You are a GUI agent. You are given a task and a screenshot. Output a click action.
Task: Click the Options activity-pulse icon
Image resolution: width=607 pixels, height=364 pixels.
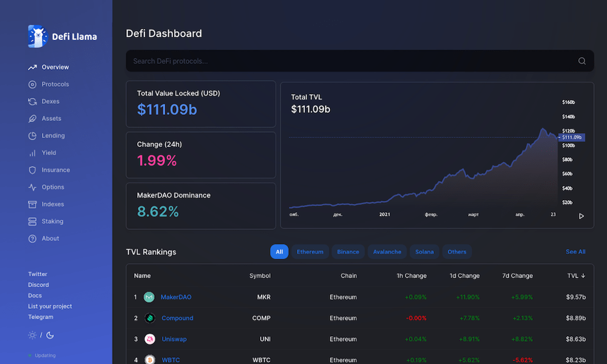coord(32,187)
